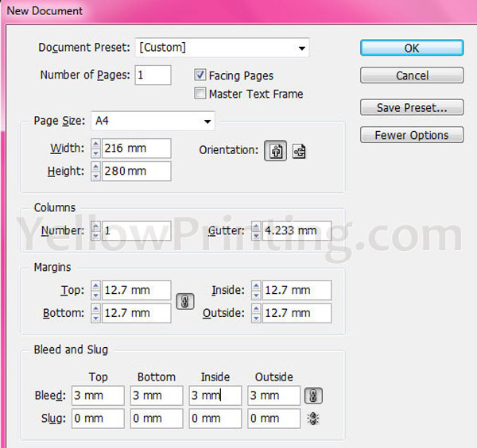This screenshot has height=448, width=477.
Task: Enable the Master Text Frame checkbox
Action: point(200,94)
